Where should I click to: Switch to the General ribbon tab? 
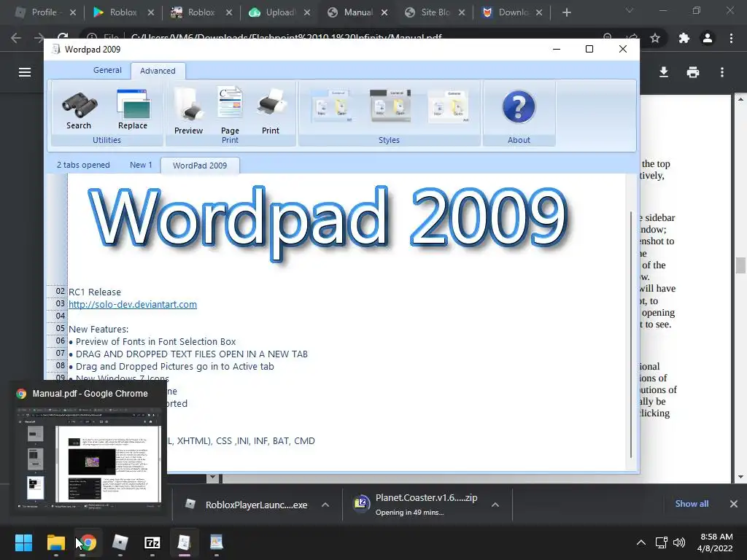pos(107,70)
